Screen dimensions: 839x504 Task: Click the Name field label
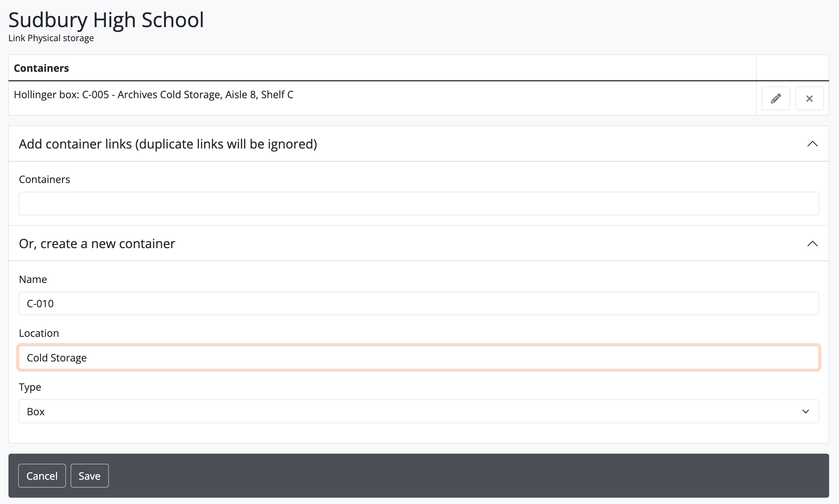click(x=33, y=279)
